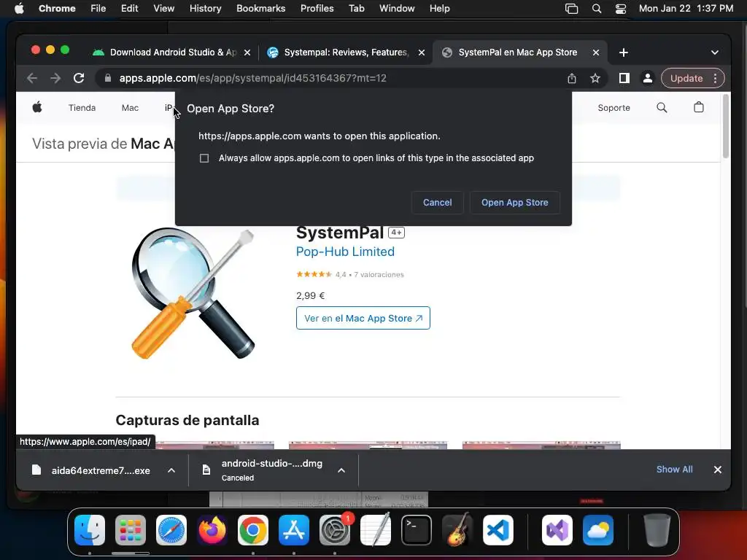
Task: Click the page vertical scrollbar
Action: (726, 127)
